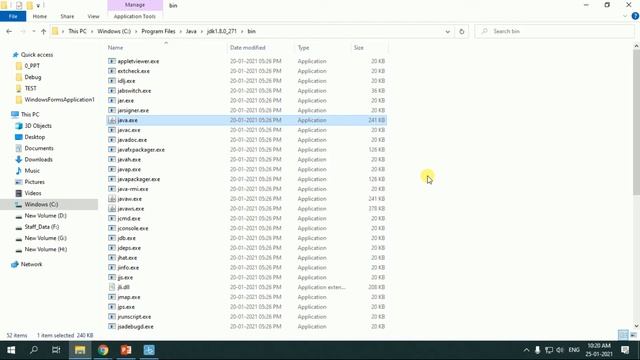The height and width of the screenshot is (360, 640).
Task: Click the Search bin field
Action: pos(554,31)
